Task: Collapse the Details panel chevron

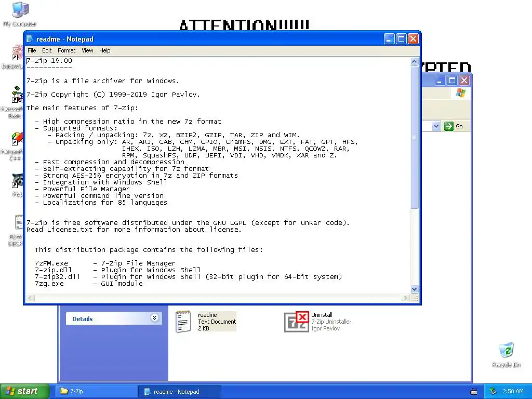Action: tap(154, 318)
